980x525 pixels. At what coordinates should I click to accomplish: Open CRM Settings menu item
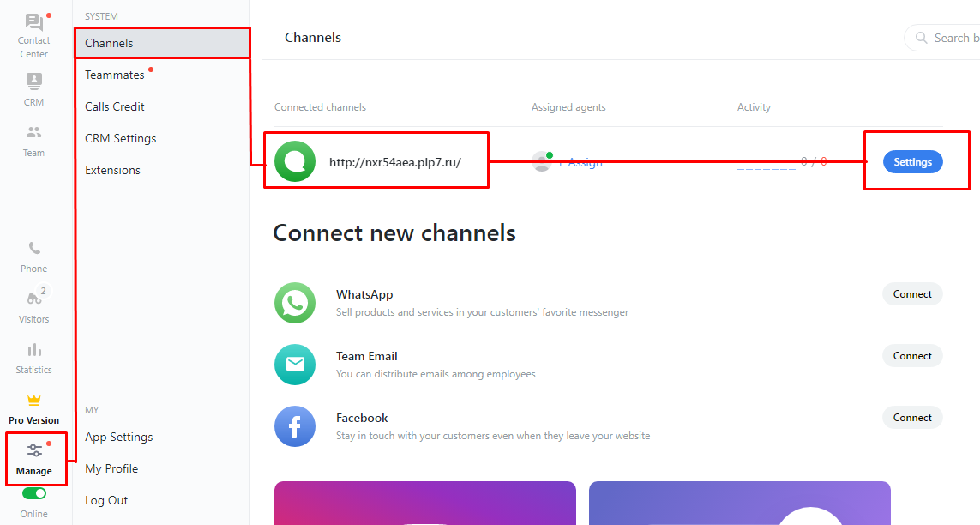point(120,138)
